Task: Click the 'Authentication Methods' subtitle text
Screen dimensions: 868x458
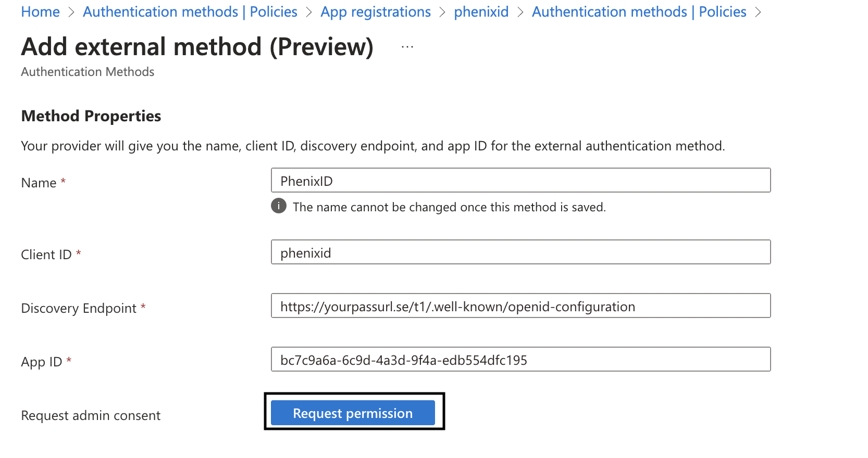Action: click(88, 72)
